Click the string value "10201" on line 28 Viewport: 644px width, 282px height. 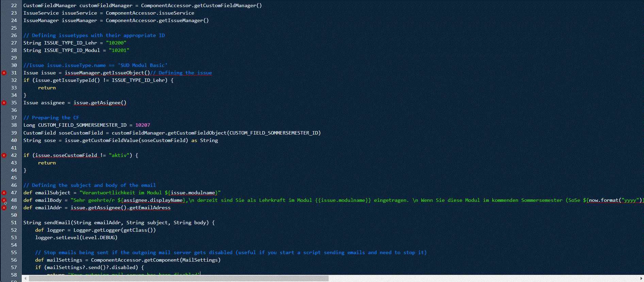[x=119, y=50]
